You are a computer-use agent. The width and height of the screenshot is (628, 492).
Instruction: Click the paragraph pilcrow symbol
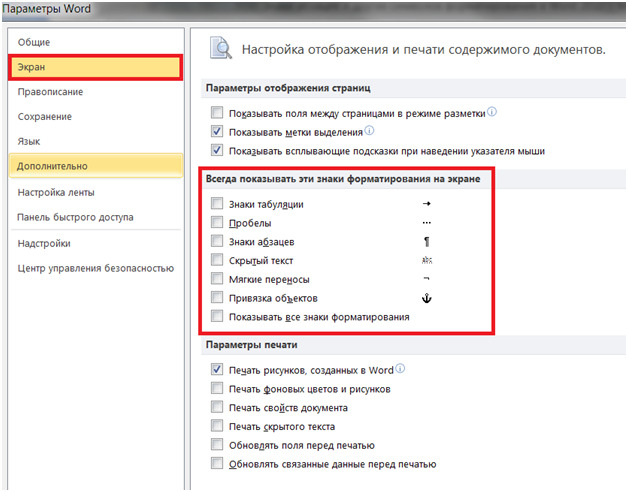pos(427,242)
